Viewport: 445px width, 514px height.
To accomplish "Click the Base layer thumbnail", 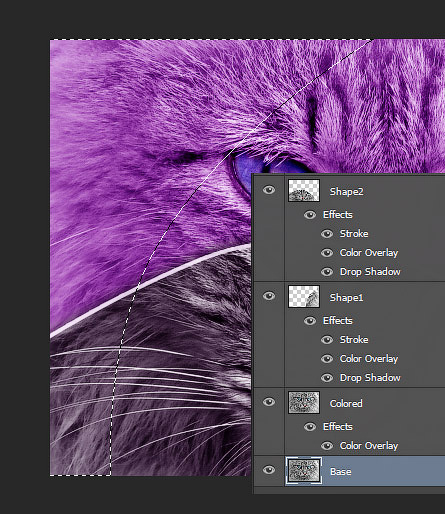I will 304,471.
